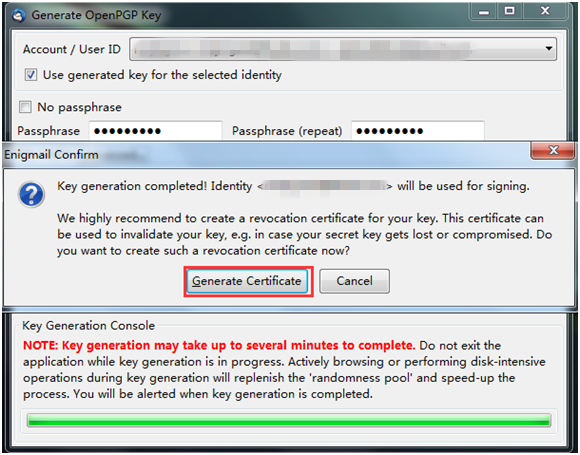The width and height of the screenshot is (580, 455).
Task: Click the green key generation progress bar
Action: pyautogui.click(x=289, y=420)
